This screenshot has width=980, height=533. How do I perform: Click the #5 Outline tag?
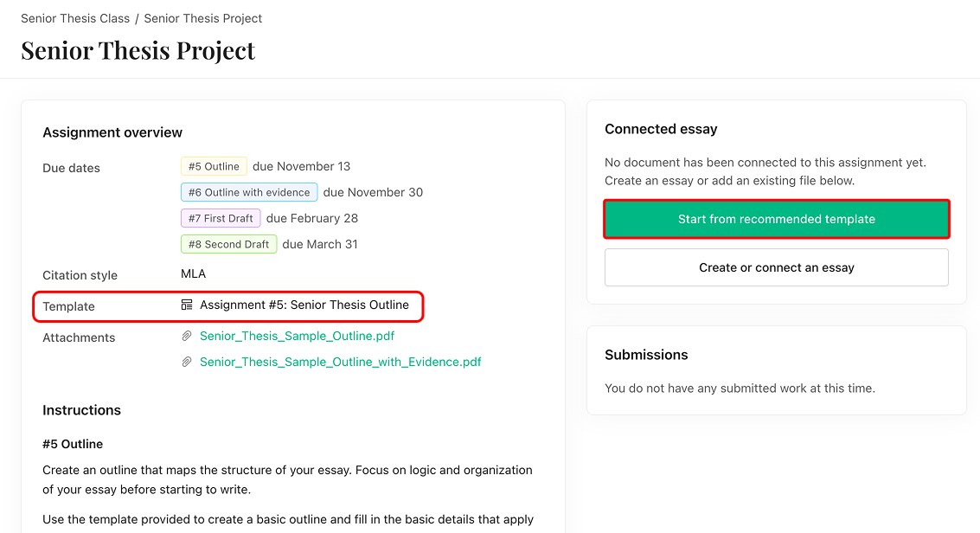(214, 166)
